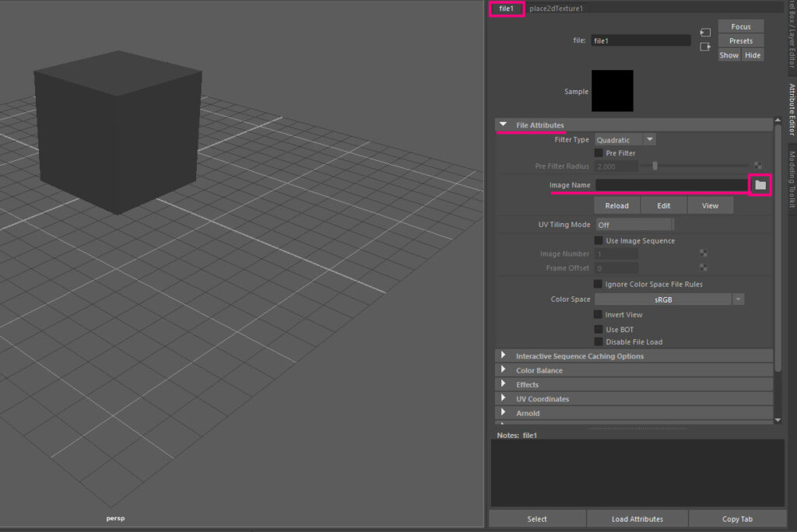Open UV Tiling Mode dropdown

point(634,225)
